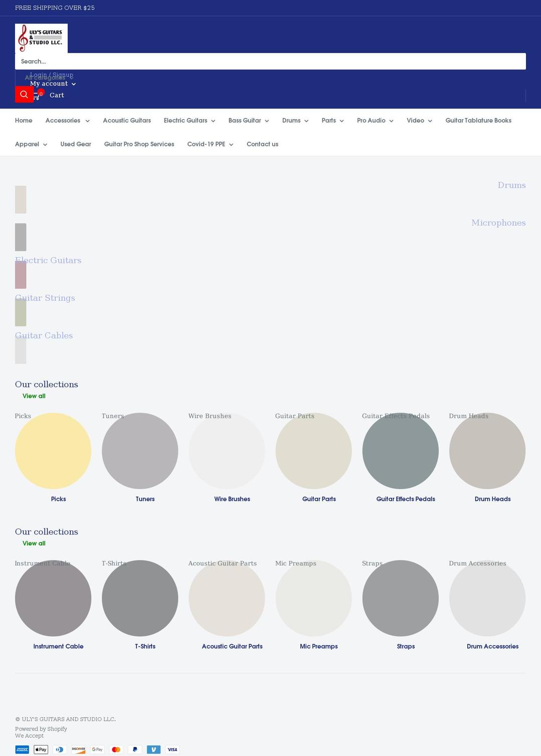Open the Guitar Effects Pedals collection circle
This screenshot has width=541, height=756.
(400, 451)
